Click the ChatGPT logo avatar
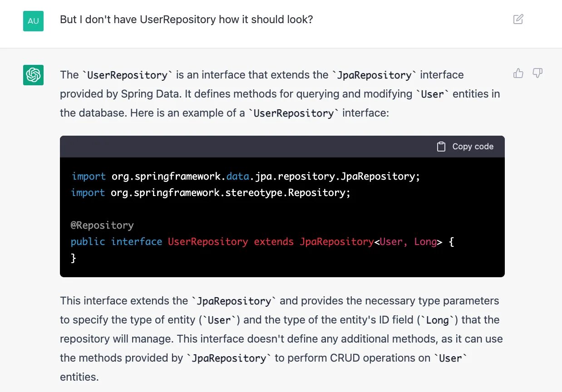This screenshot has height=392, width=562. pyautogui.click(x=33, y=75)
